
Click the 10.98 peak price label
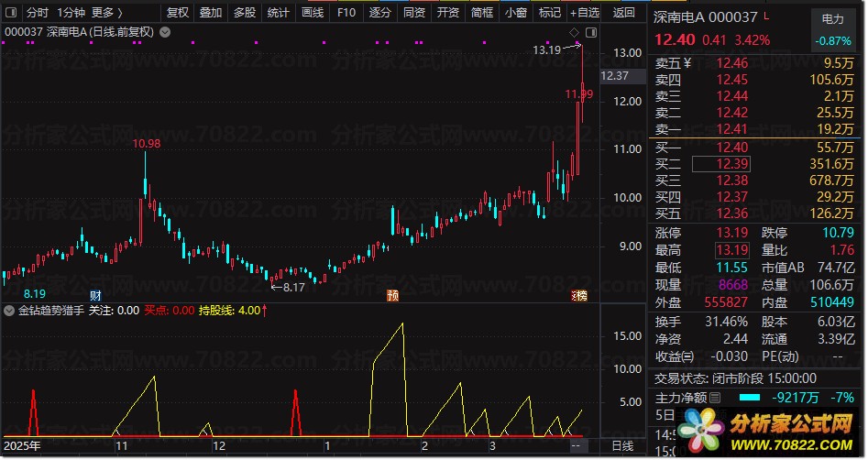click(x=146, y=144)
